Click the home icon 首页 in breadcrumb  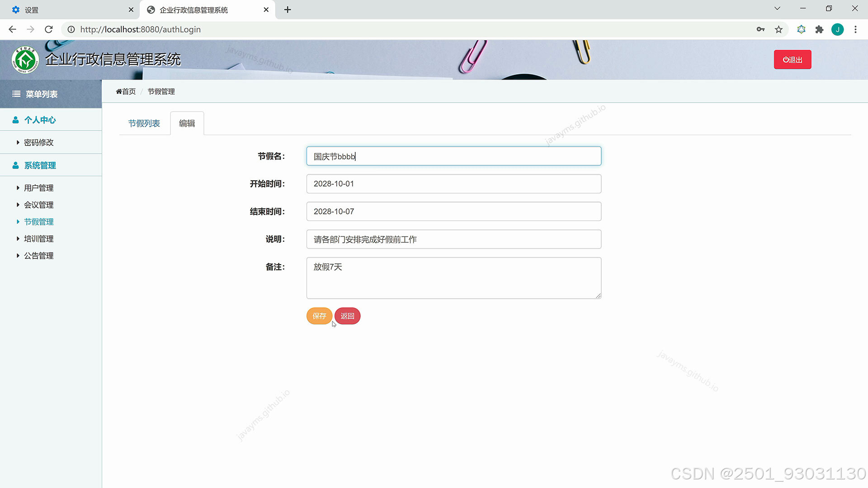126,91
